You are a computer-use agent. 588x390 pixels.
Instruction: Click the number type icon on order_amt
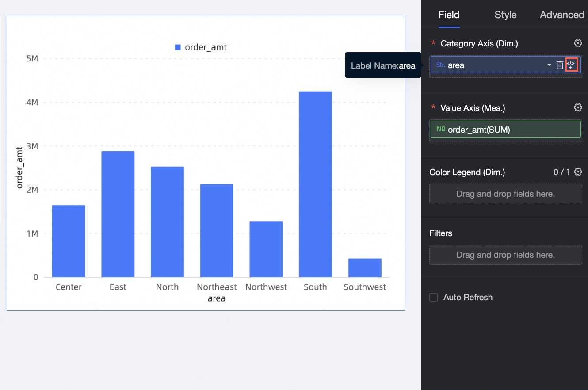click(441, 129)
